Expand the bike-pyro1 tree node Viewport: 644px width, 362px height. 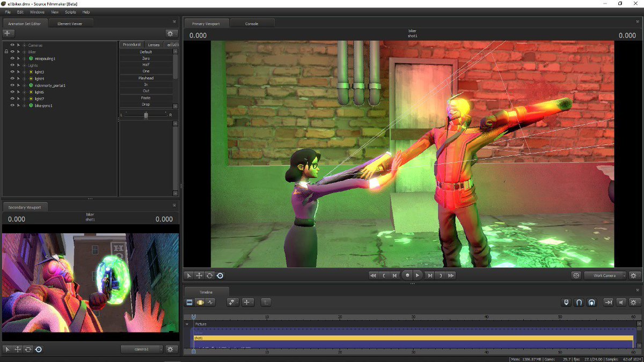click(x=24, y=106)
